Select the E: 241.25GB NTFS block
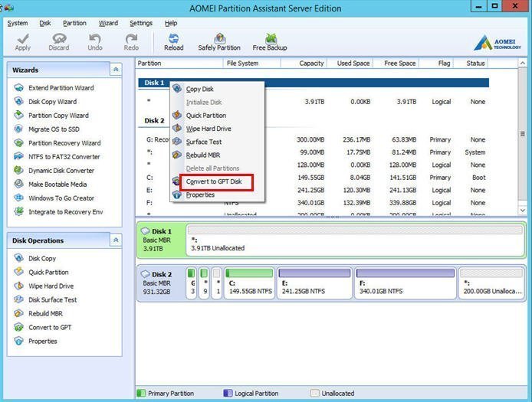The image size is (532, 402). click(314, 283)
